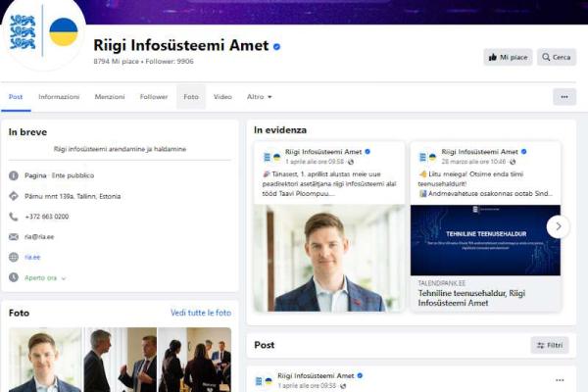Open the Menzioni tab
588x392 pixels.
coord(110,97)
